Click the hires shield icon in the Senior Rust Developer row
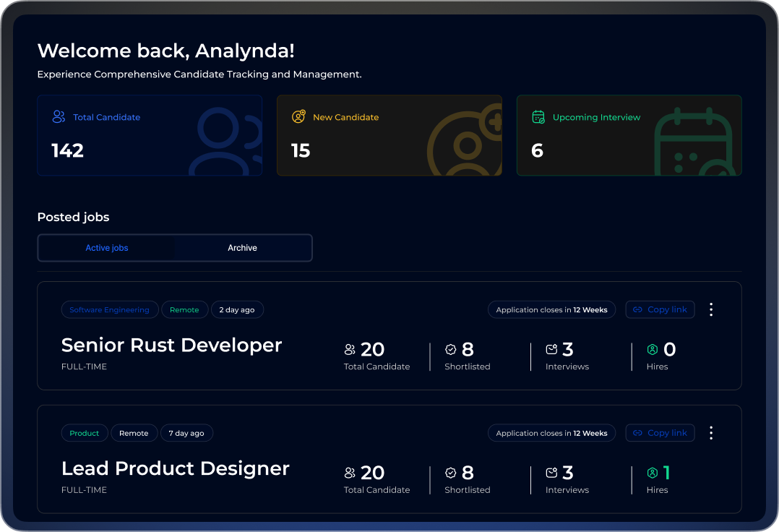The height and width of the screenshot is (532, 779). click(x=653, y=350)
